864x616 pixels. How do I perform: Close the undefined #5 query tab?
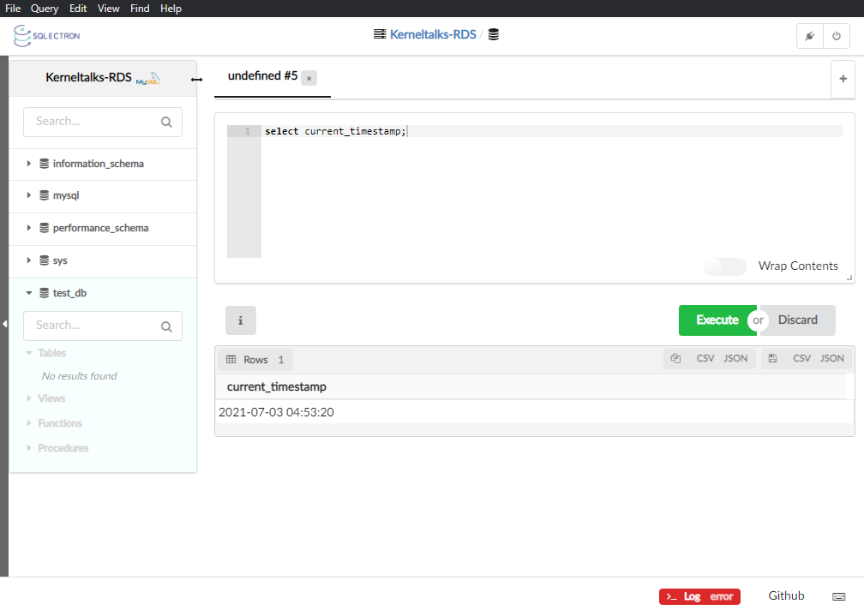pyautogui.click(x=309, y=78)
